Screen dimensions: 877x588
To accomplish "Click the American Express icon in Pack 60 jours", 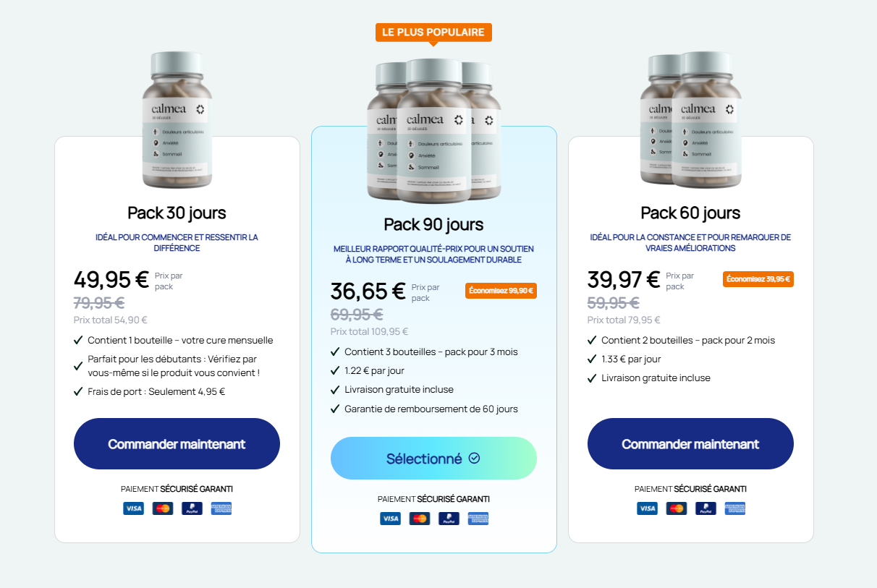I will pos(734,508).
